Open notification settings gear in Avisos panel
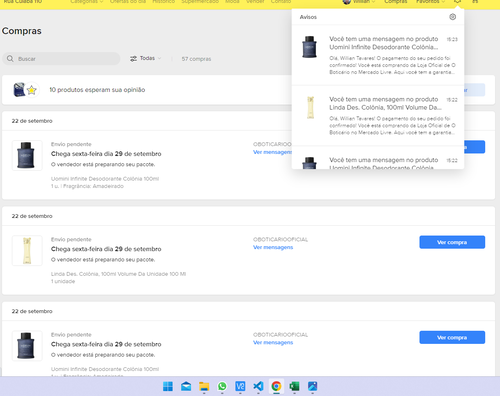The height and width of the screenshot is (396, 500). [x=452, y=17]
